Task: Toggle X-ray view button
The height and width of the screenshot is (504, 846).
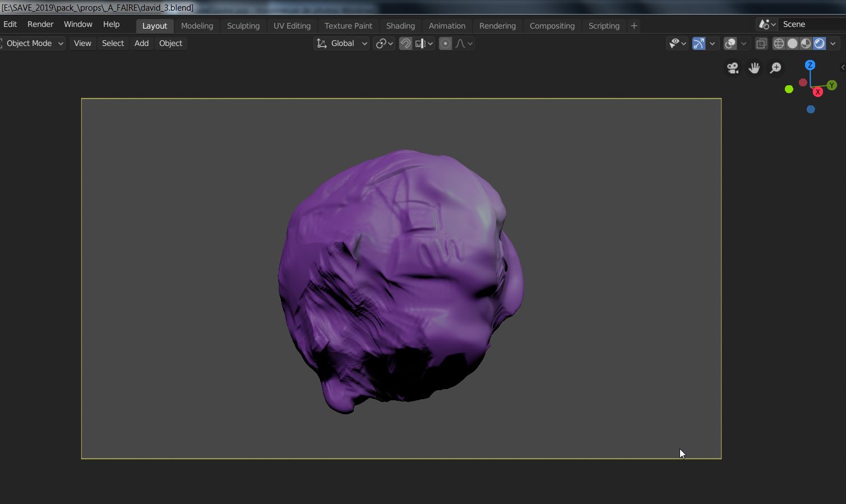Action: (761, 44)
